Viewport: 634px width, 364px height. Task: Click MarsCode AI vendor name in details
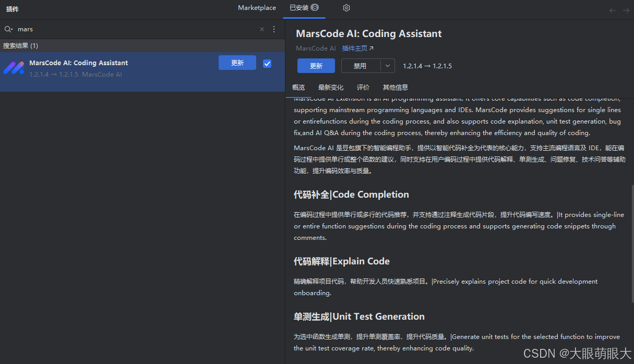316,48
